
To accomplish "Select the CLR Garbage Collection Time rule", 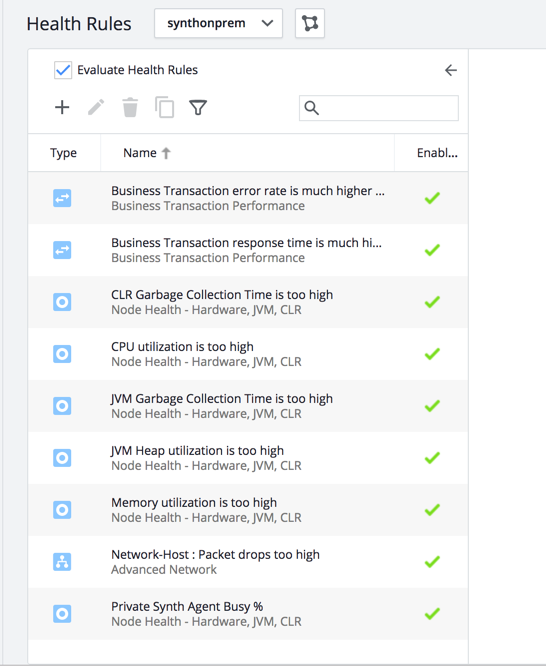I will [248, 302].
